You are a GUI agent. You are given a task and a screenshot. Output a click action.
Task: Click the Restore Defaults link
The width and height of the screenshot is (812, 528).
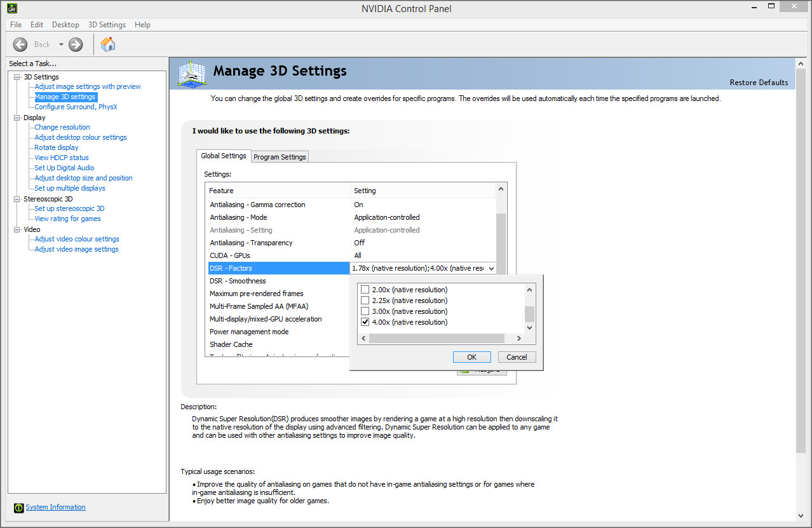coord(759,83)
